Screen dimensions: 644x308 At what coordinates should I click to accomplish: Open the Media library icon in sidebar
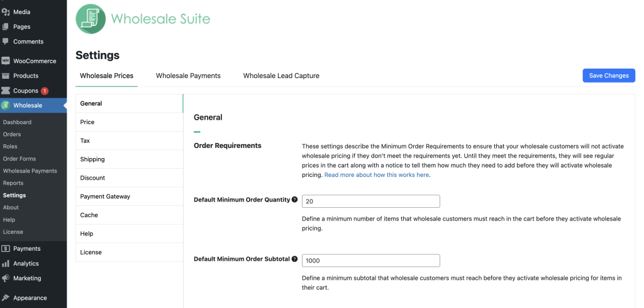point(6,12)
